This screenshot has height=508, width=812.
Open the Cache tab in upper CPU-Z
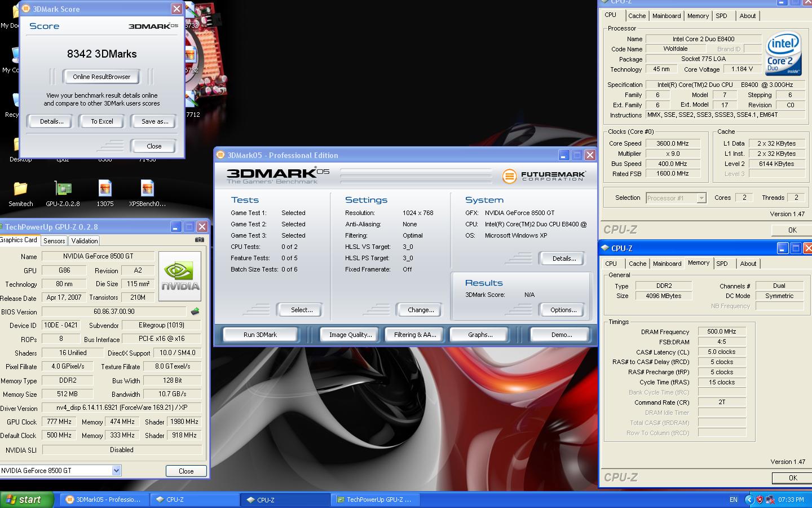pyautogui.click(x=637, y=16)
